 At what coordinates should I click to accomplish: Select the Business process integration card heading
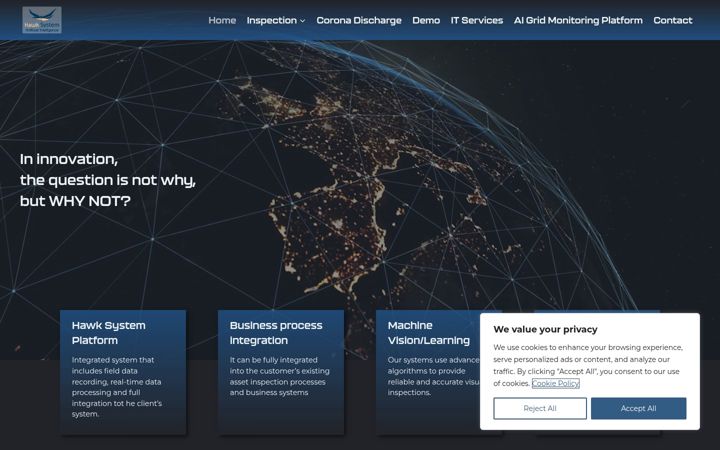[276, 333]
